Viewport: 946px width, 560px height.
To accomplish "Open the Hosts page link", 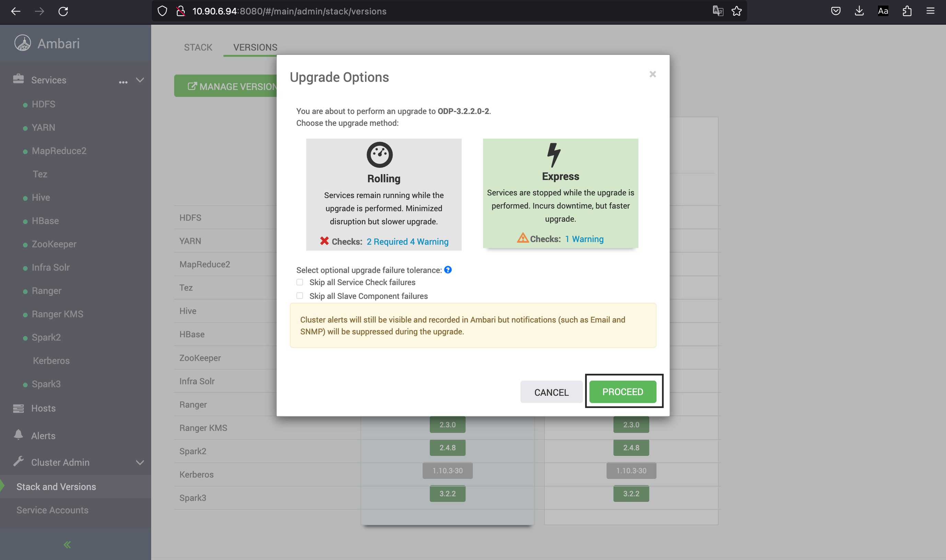I will (x=43, y=408).
